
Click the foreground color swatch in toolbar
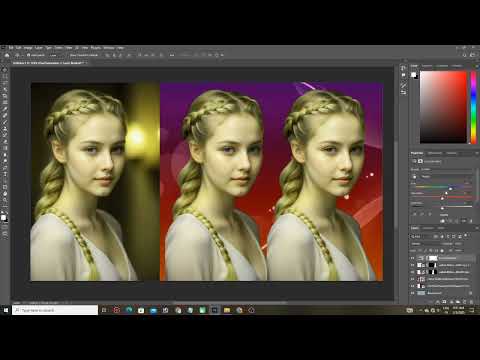[3, 217]
